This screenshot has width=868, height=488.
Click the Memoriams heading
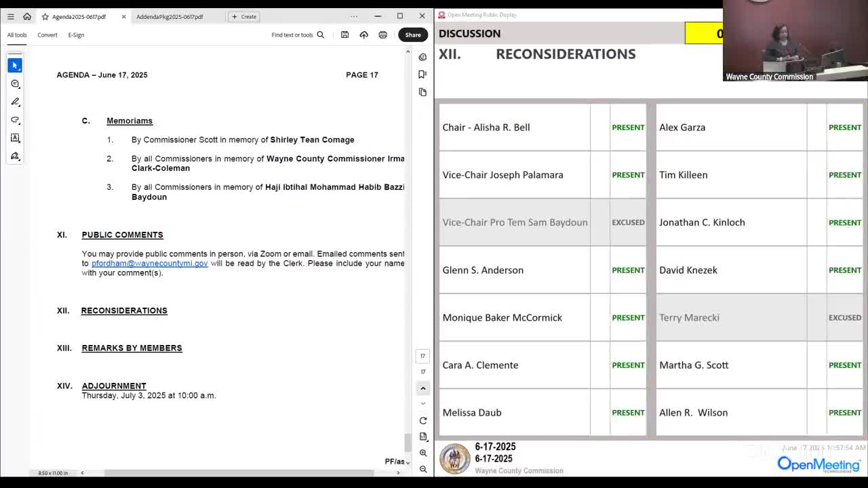pos(130,121)
